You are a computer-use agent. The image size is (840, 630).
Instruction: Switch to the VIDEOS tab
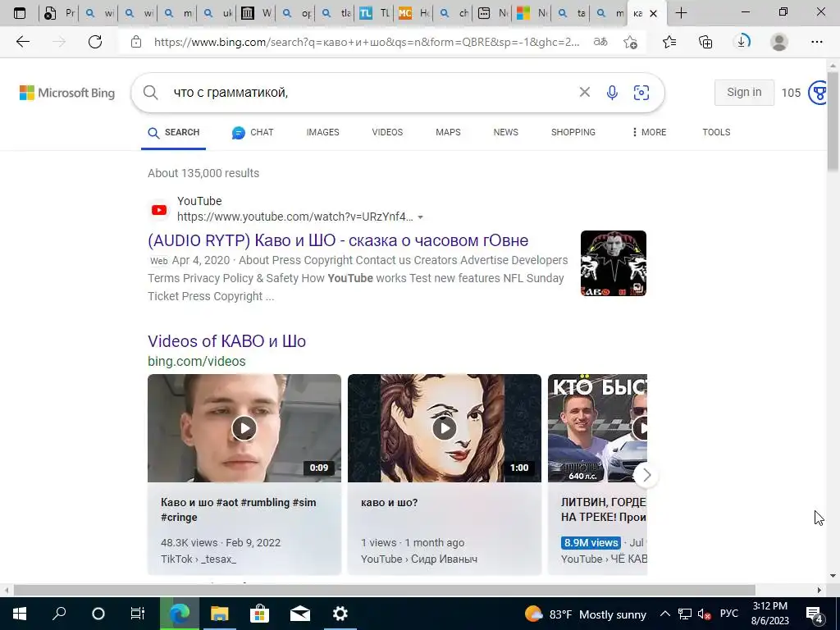(387, 132)
